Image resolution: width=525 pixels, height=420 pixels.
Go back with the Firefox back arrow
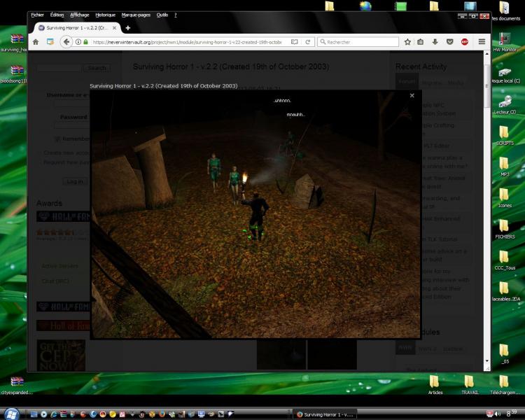point(66,42)
